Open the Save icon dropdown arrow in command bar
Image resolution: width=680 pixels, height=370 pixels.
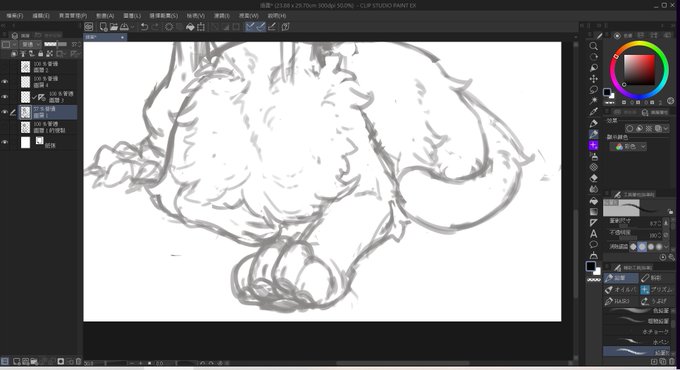pyautogui.click(x=132, y=27)
